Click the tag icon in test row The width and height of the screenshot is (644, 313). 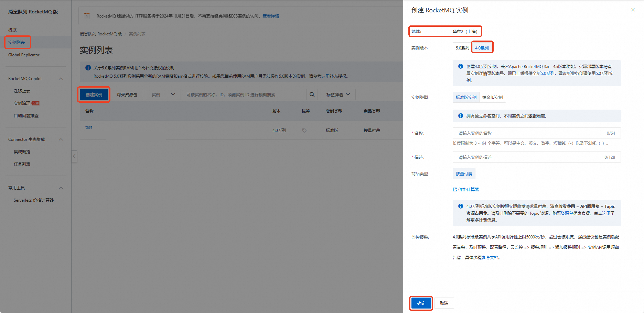[304, 131]
